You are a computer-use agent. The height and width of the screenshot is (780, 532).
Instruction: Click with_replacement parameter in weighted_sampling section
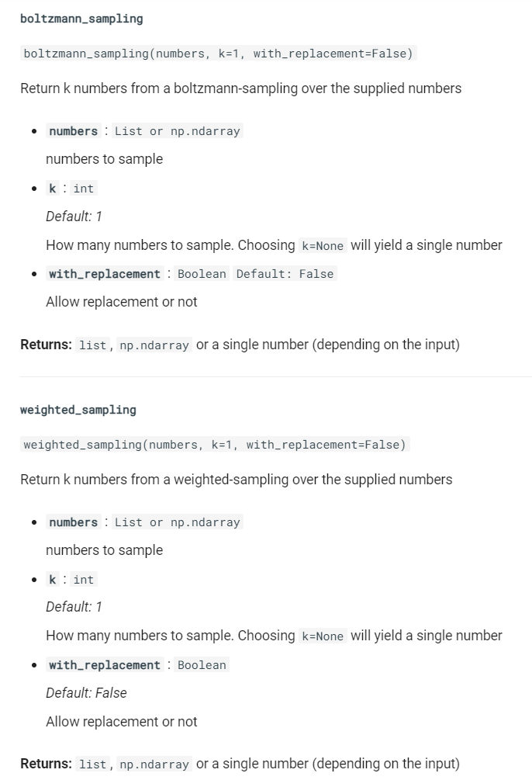[105, 664]
